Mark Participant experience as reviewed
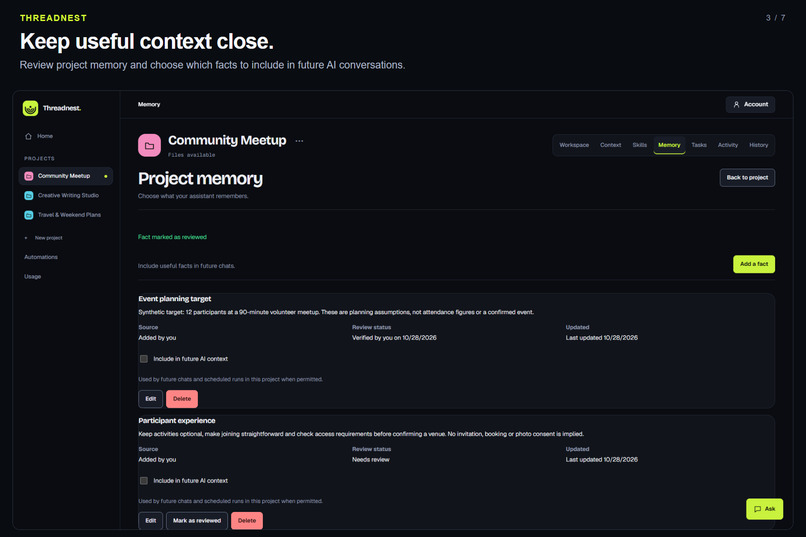The image size is (806, 537). click(x=197, y=521)
